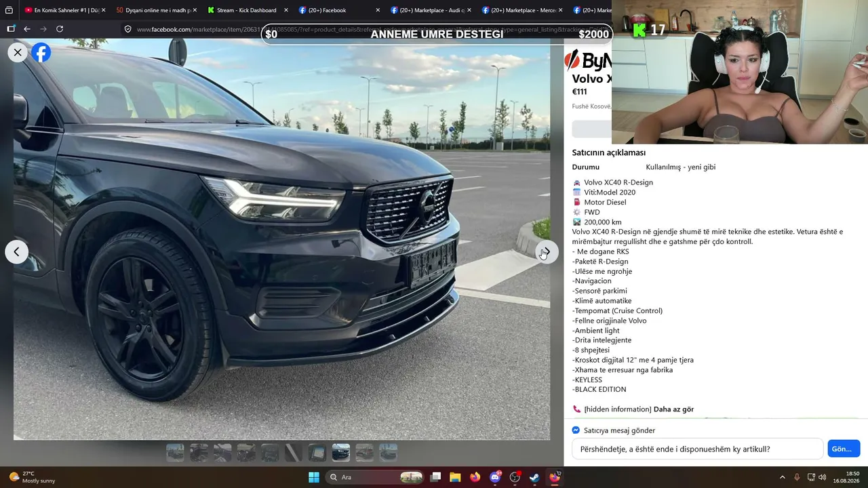Click the -Navigacion feature line
868x488 pixels.
pyautogui.click(x=592, y=281)
